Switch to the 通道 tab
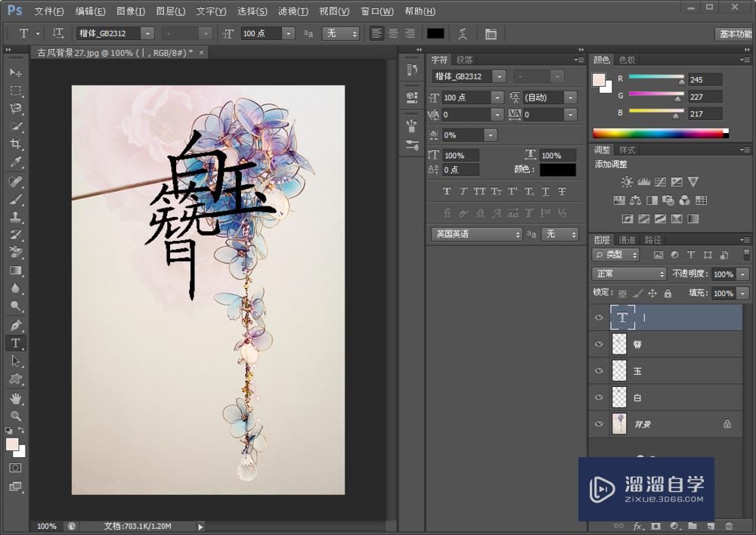756x535 pixels. [x=627, y=240]
